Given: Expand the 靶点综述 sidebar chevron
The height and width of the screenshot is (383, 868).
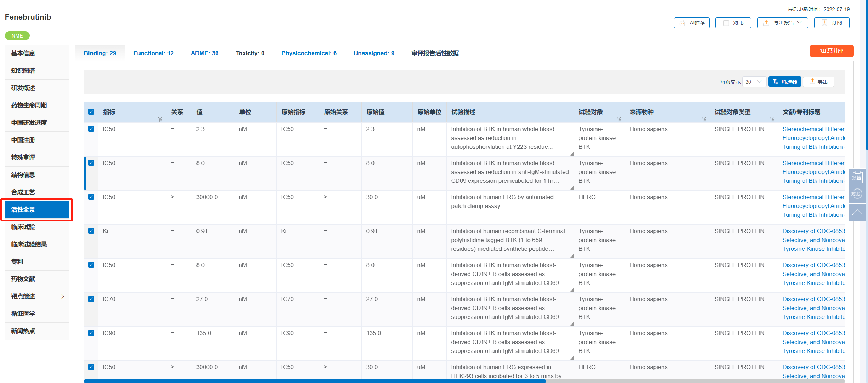Looking at the screenshot, I should coord(63,296).
